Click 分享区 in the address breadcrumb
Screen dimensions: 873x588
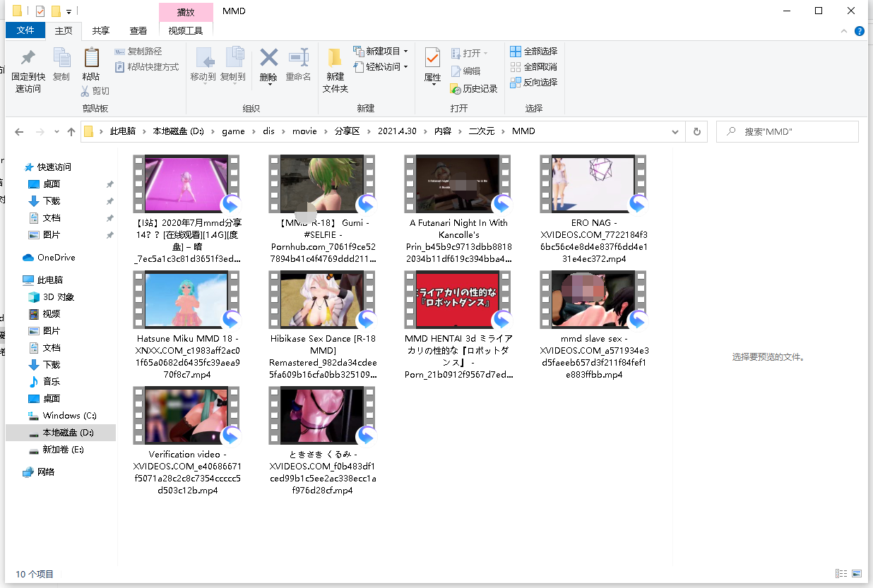tap(347, 131)
